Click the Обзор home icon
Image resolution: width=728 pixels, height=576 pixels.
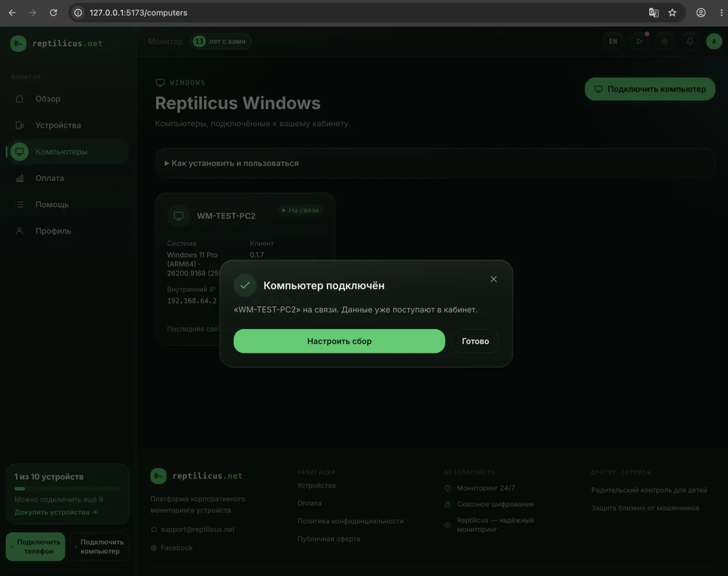(x=20, y=99)
